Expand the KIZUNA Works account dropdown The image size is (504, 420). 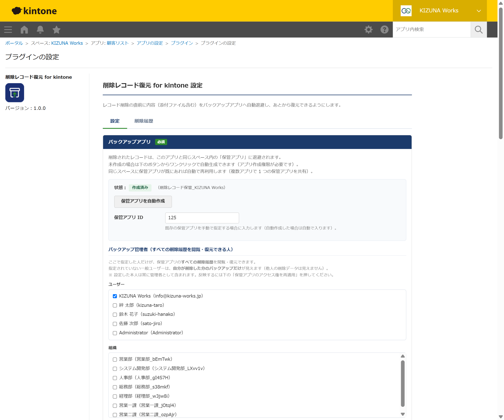[479, 11]
